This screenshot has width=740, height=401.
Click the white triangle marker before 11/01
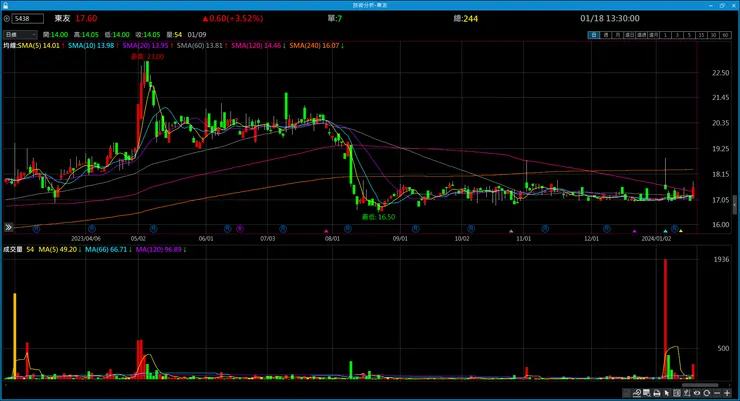pyautogui.click(x=511, y=231)
